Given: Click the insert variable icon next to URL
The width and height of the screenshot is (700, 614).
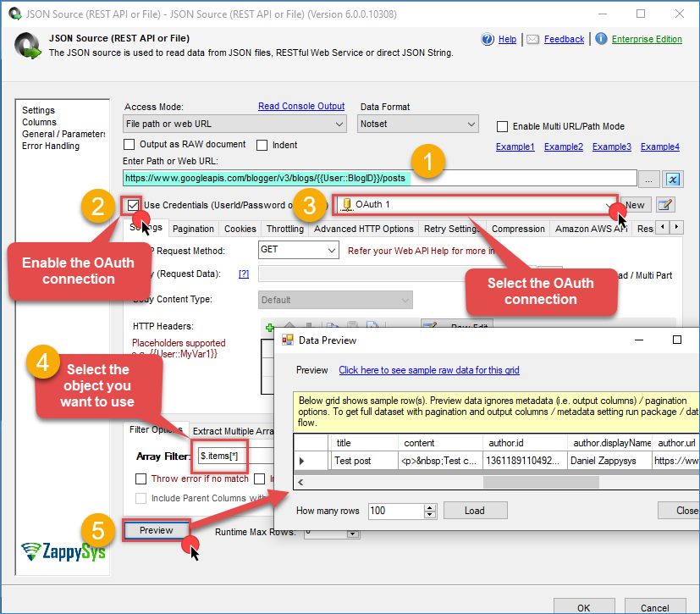Looking at the screenshot, I should click(673, 179).
